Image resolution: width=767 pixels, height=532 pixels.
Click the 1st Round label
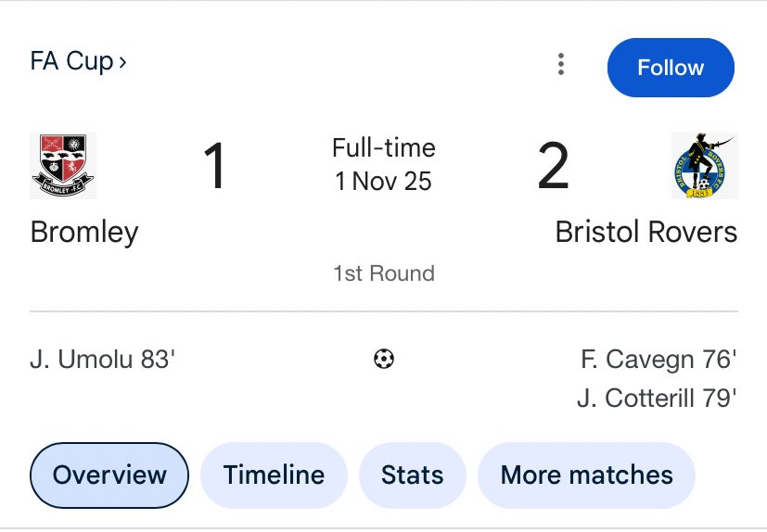[384, 273]
